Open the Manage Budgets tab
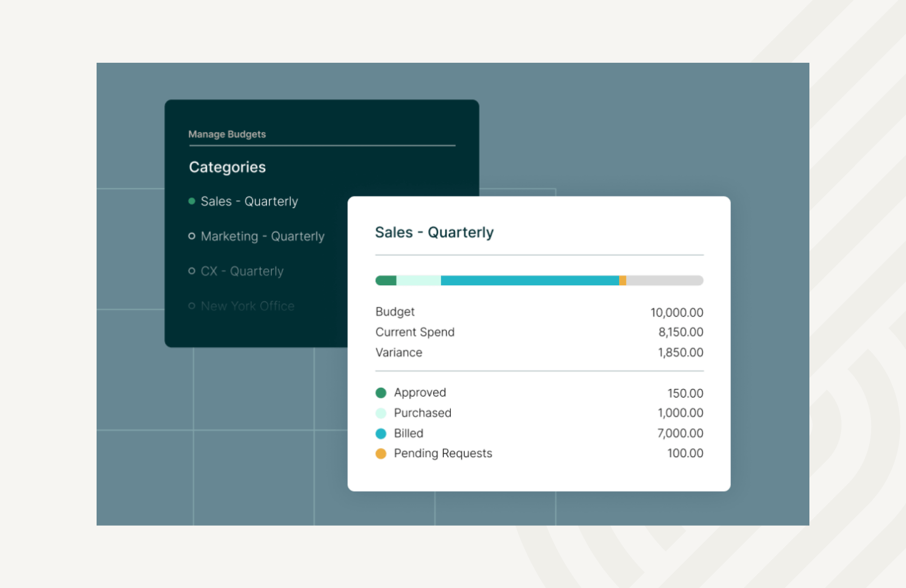Screen dimensions: 906x588 pos(227,134)
